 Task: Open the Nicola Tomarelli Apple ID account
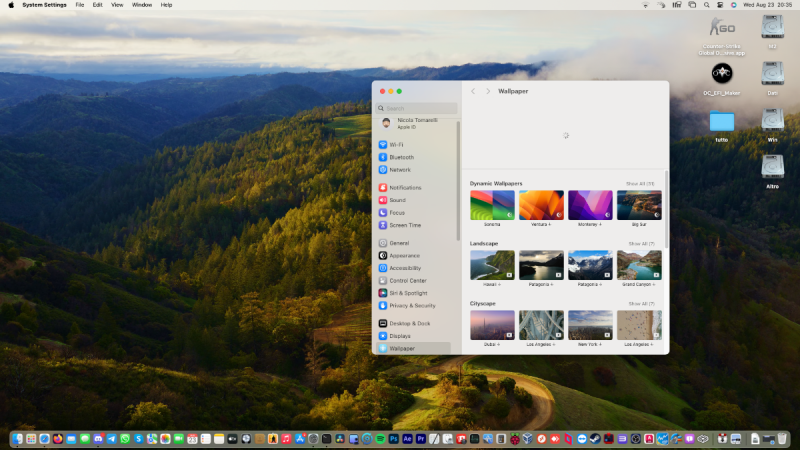[415, 123]
